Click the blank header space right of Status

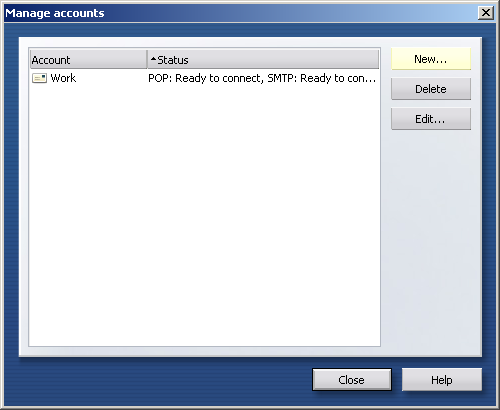pos(283,60)
